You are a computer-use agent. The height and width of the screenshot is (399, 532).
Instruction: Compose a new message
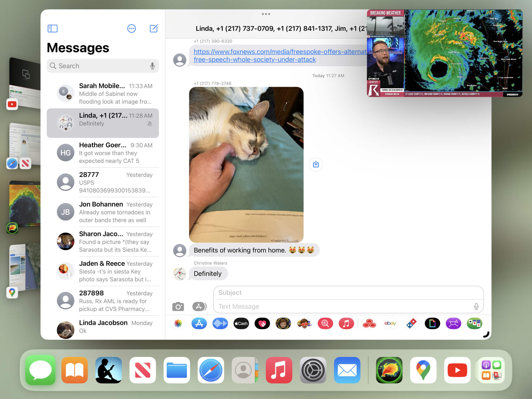pos(154,28)
